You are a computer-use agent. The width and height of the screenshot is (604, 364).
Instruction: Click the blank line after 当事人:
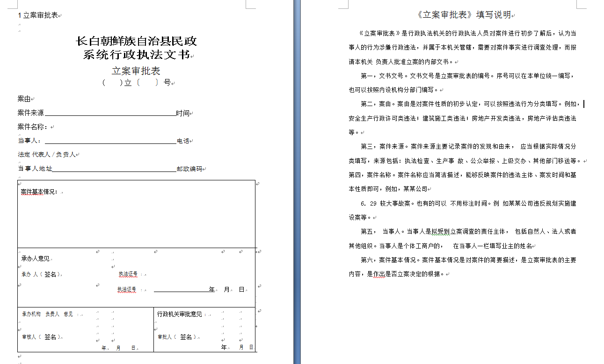coord(110,141)
